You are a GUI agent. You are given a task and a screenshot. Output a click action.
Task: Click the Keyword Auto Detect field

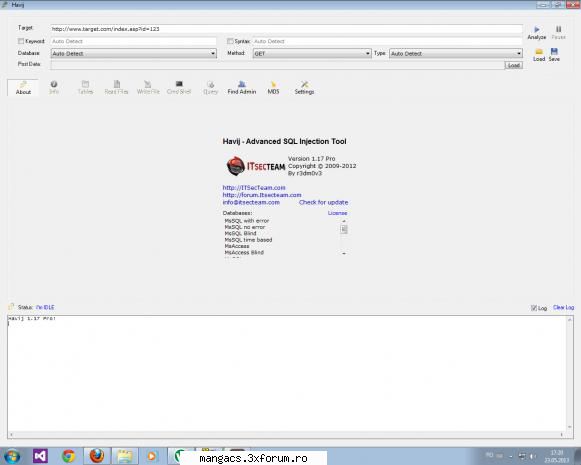[x=133, y=41]
